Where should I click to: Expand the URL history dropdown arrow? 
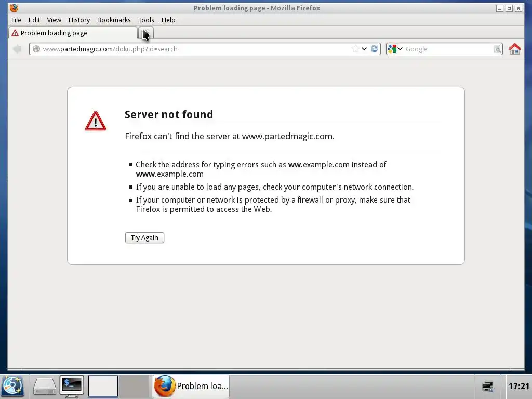tap(364, 49)
